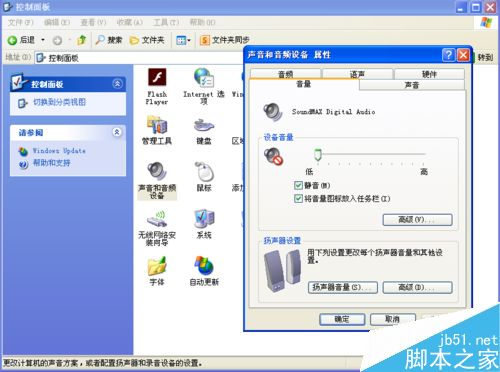500x372 pixels.
Task: Open the 文件 menu
Action: [20, 22]
